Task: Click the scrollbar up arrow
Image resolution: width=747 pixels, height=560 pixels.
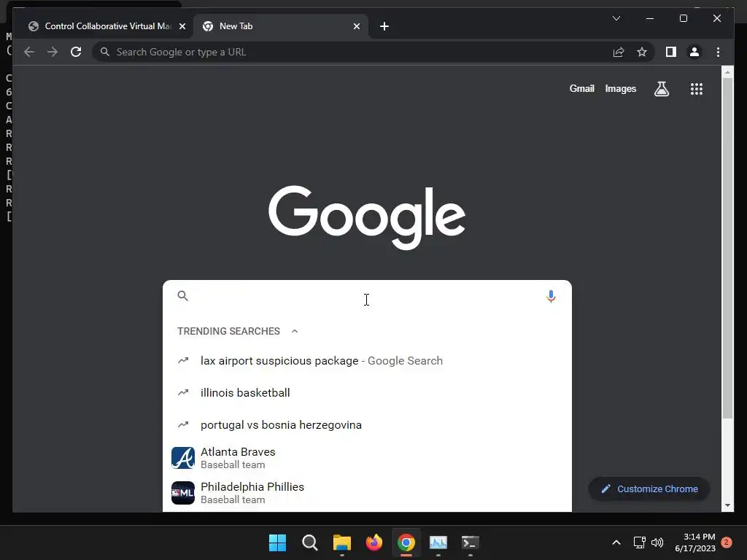Action: [x=727, y=72]
